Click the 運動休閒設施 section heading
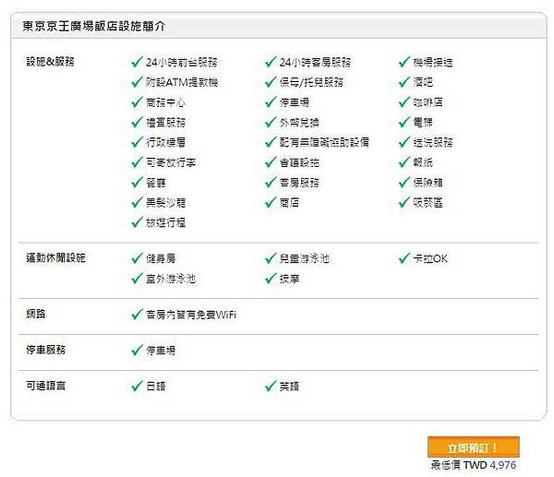Viewport: 554px width, 477px height. point(55,258)
